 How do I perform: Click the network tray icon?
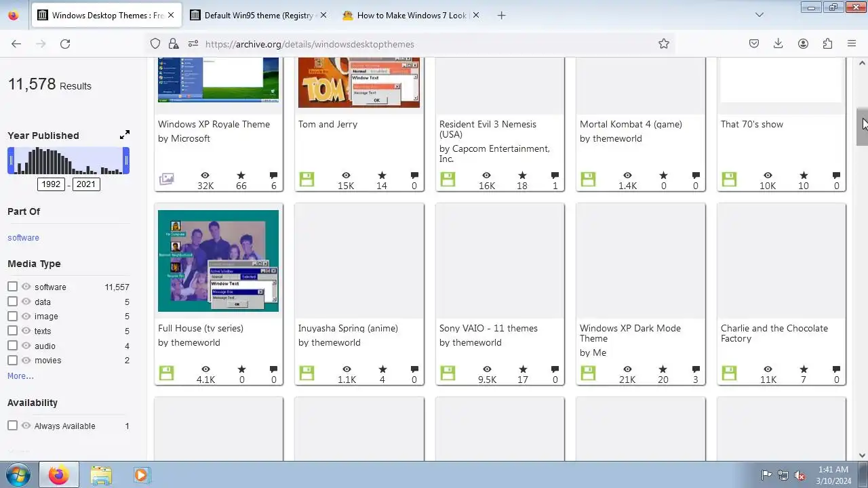tap(783, 475)
